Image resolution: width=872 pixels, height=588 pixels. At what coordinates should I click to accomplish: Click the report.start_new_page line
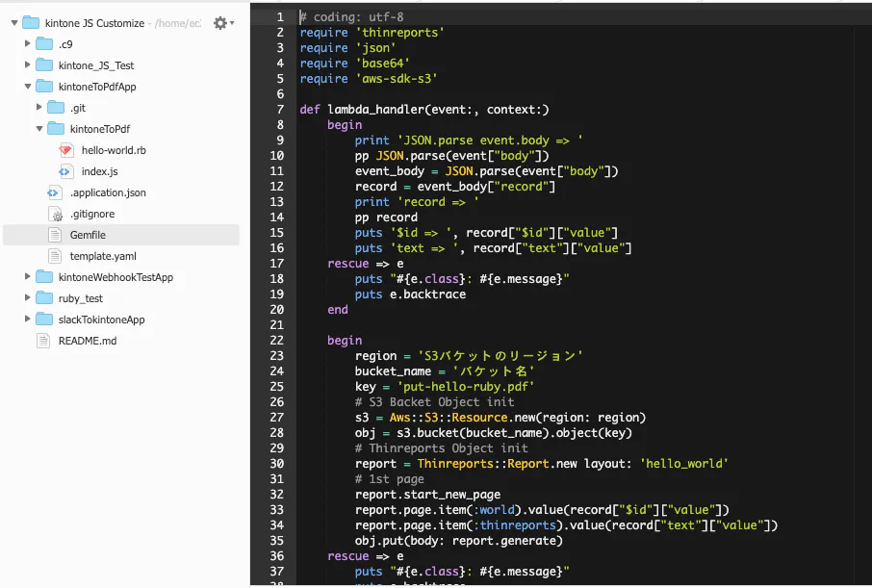pyautogui.click(x=427, y=495)
